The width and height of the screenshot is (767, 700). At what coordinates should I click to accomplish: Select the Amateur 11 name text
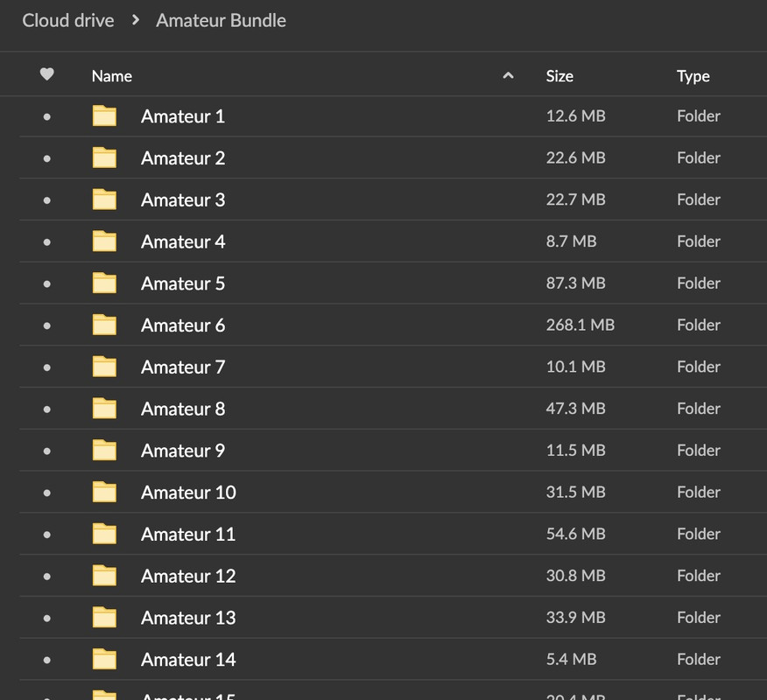click(188, 535)
